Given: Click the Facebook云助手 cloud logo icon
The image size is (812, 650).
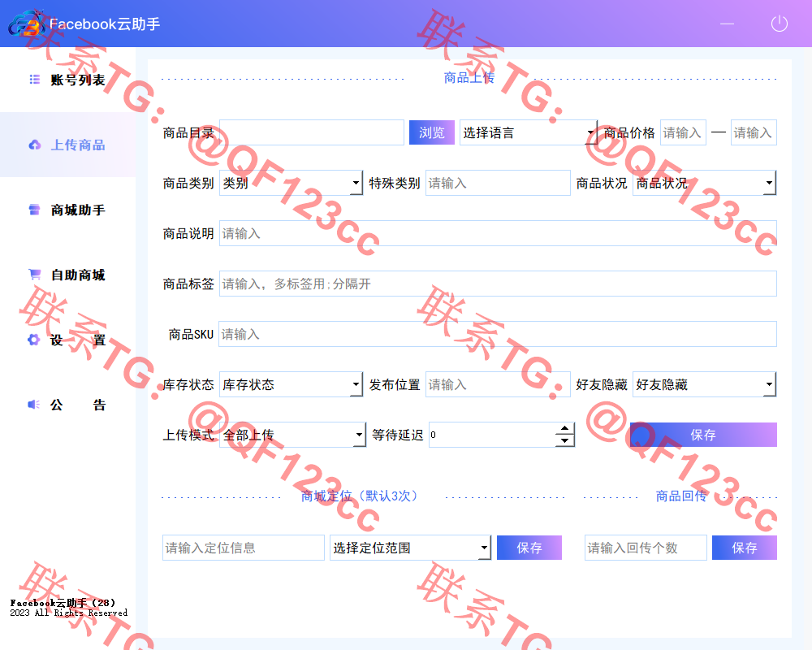Looking at the screenshot, I should tap(26, 24).
